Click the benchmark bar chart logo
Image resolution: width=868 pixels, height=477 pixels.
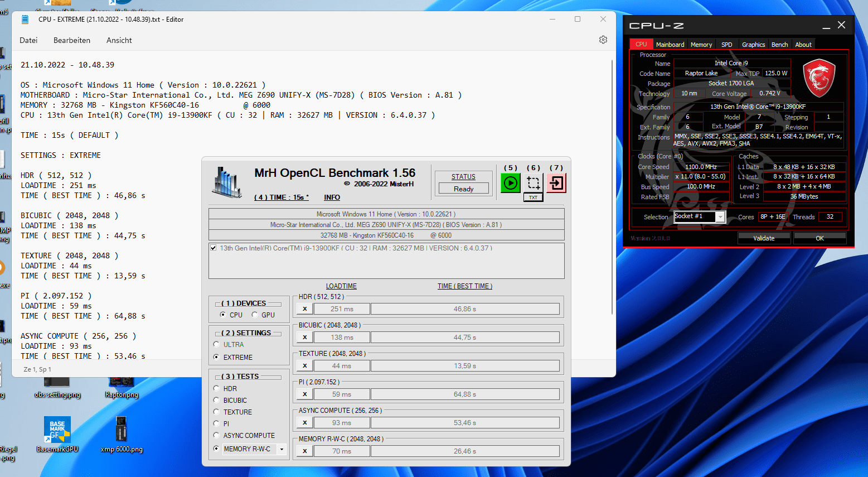pos(227,182)
